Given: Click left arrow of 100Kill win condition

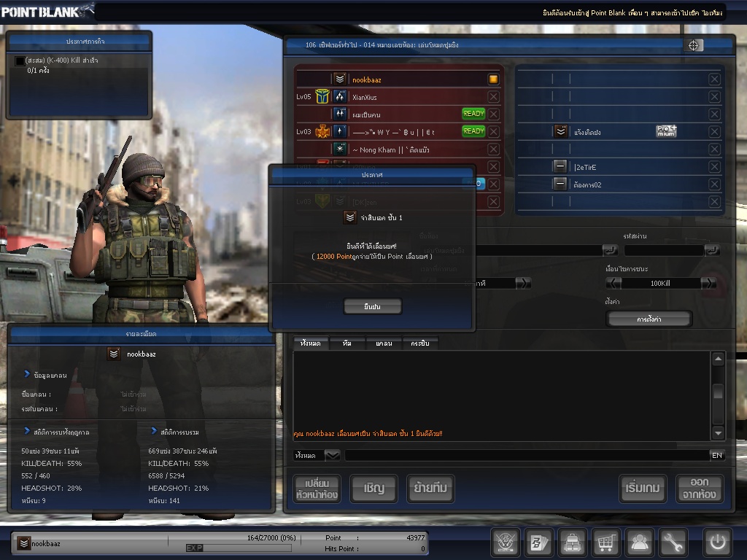Looking at the screenshot, I should 614,284.
